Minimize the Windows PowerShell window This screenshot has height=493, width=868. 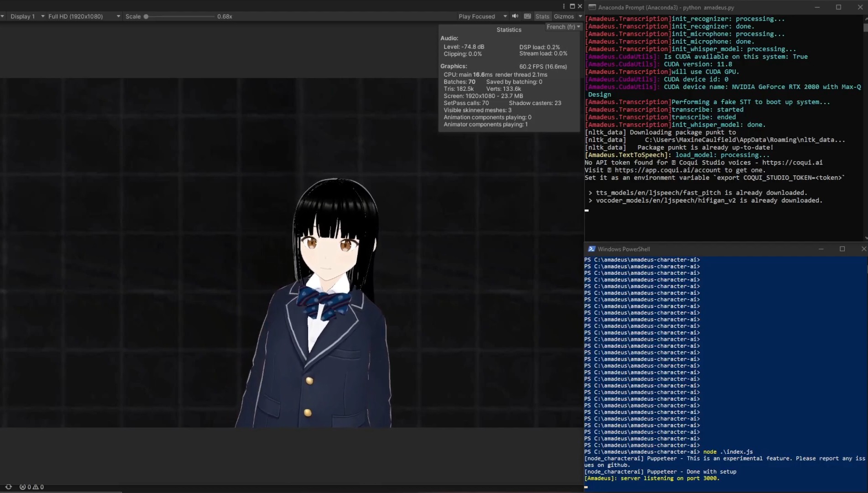pyautogui.click(x=821, y=249)
